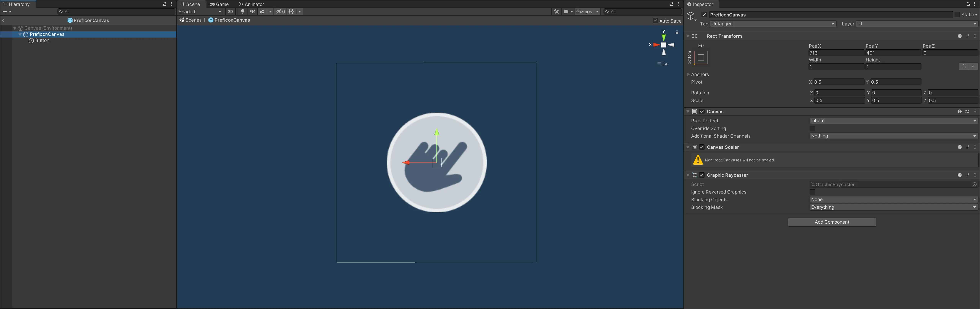Click the Pos X input field
This screenshot has width=980, height=309.
(836, 53)
